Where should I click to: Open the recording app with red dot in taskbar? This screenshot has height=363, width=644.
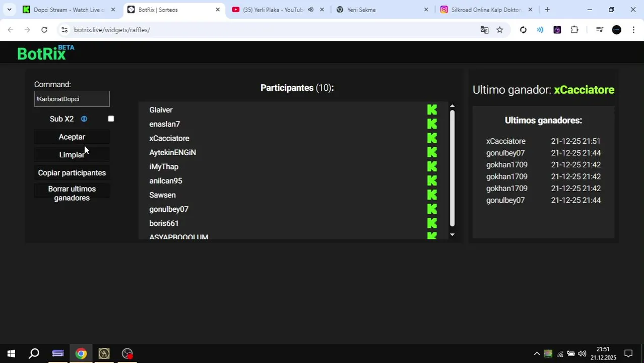tap(127, 353)
